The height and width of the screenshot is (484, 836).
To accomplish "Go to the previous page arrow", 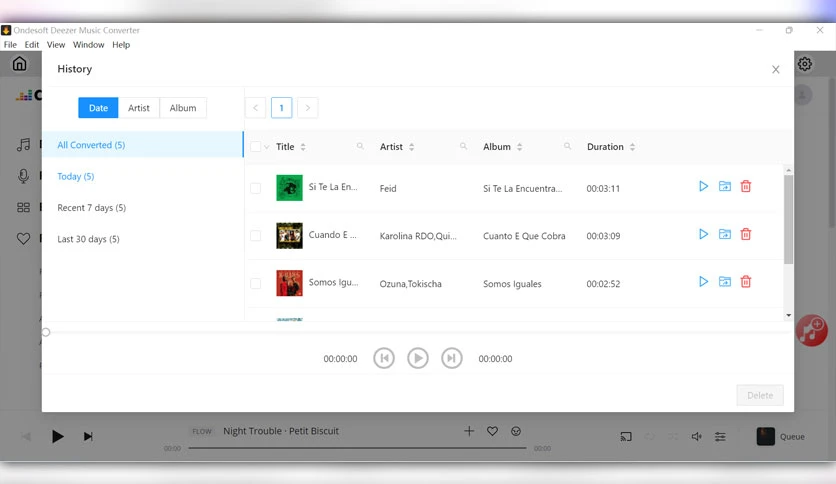I will point(255,108).
